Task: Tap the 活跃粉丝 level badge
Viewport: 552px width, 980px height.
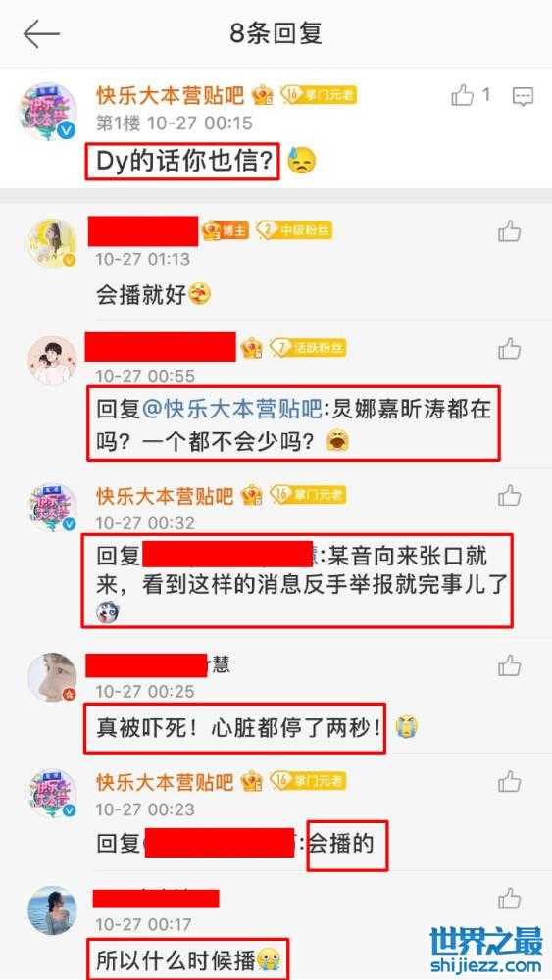Action: tap(308, 348)
